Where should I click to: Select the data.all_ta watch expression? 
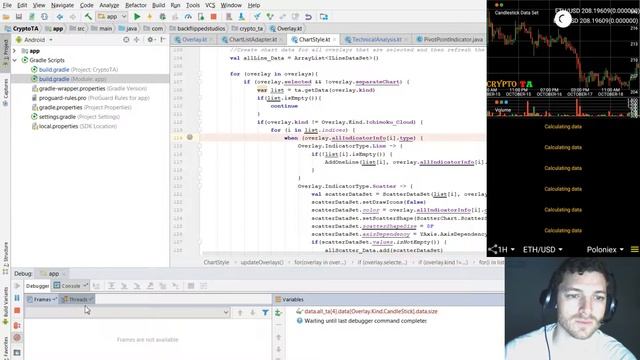[x=371, y=311]
